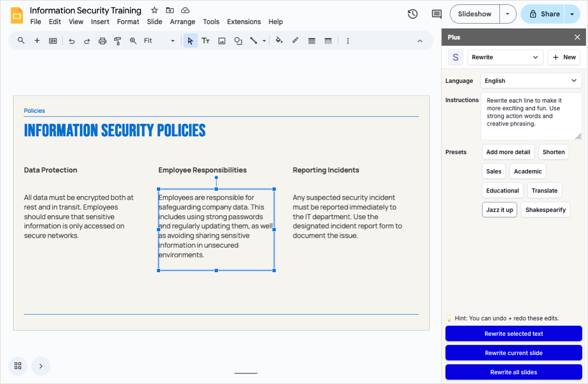Start the Slideshow
Screen dimensions: 588x384
pyautogui.click(x=474, y=14)
